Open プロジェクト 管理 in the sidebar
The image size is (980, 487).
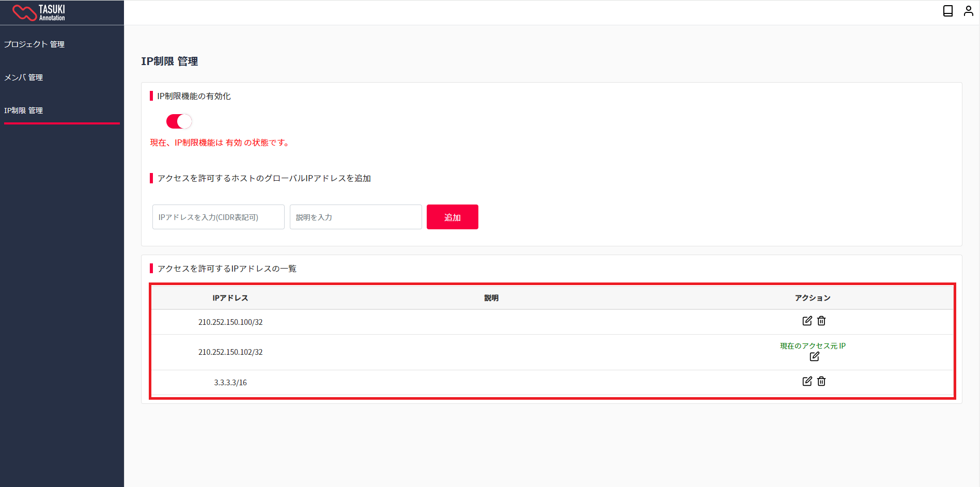tap(34, 44)
